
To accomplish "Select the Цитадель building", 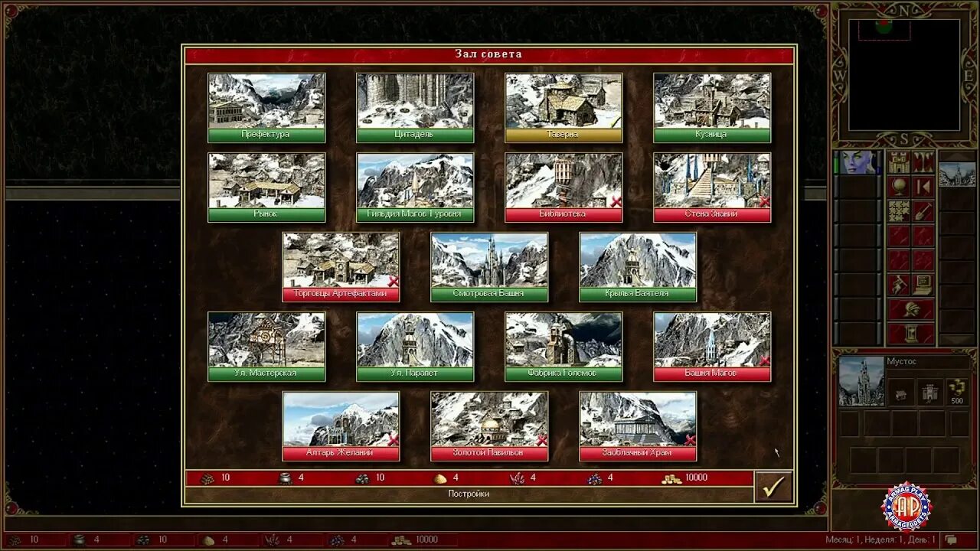I will point(415,108).
